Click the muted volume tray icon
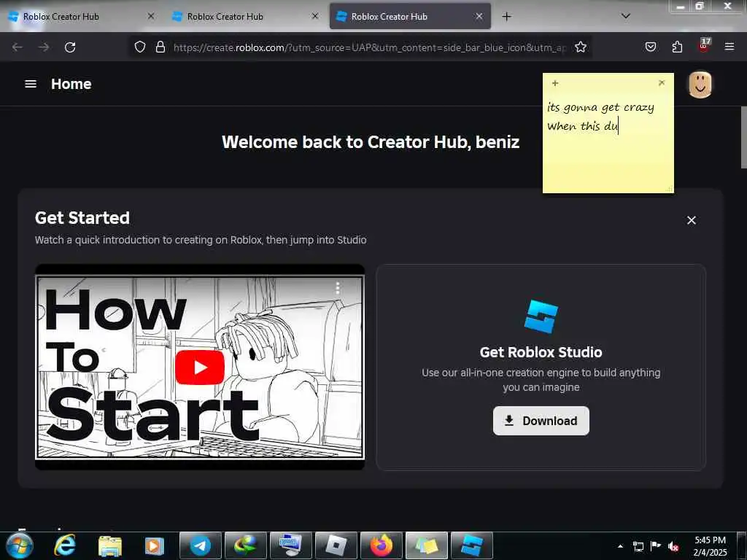Image resolution: width=747 pixels, height=560 pixels. pos(673,546)
